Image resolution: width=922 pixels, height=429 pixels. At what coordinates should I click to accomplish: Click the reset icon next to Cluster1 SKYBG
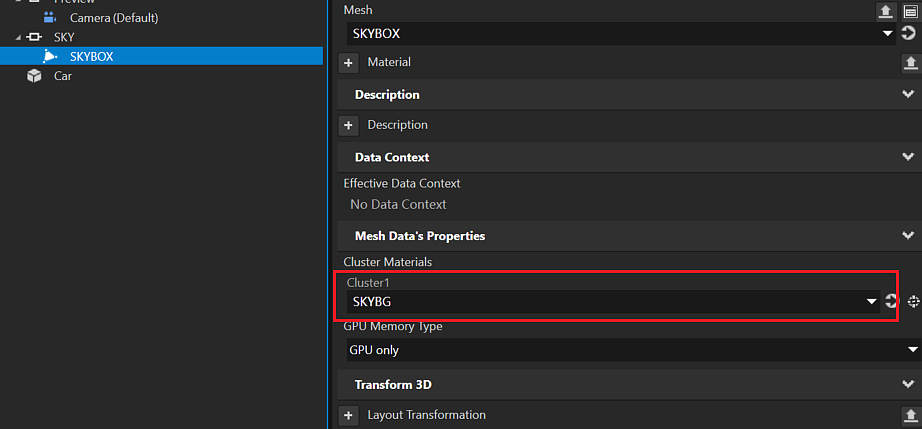point(890,301)
